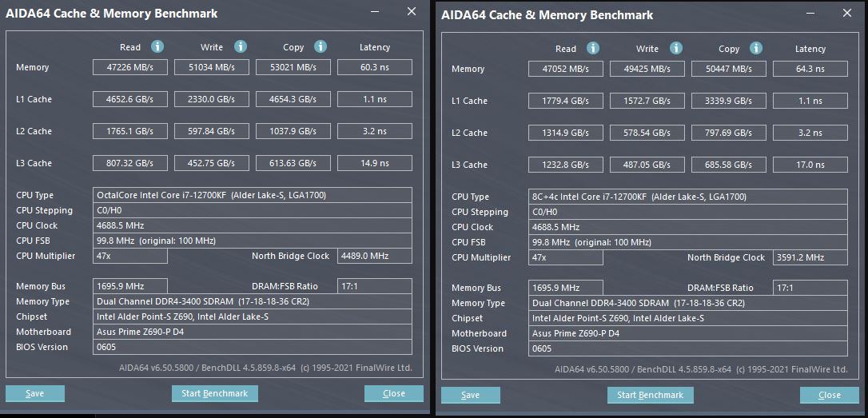
Task: Select the 47226 MB/s Memory Read field
Action: tap(130, 67)
